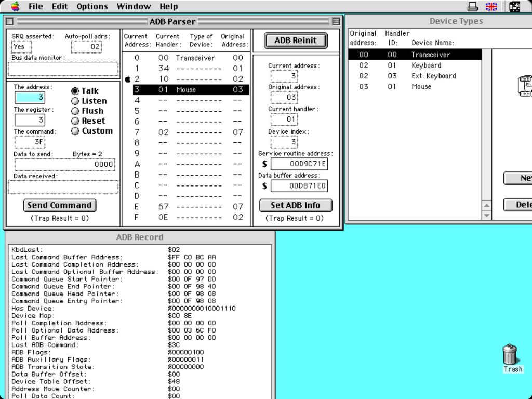Click the Current handler field 01

click(284, 119)
